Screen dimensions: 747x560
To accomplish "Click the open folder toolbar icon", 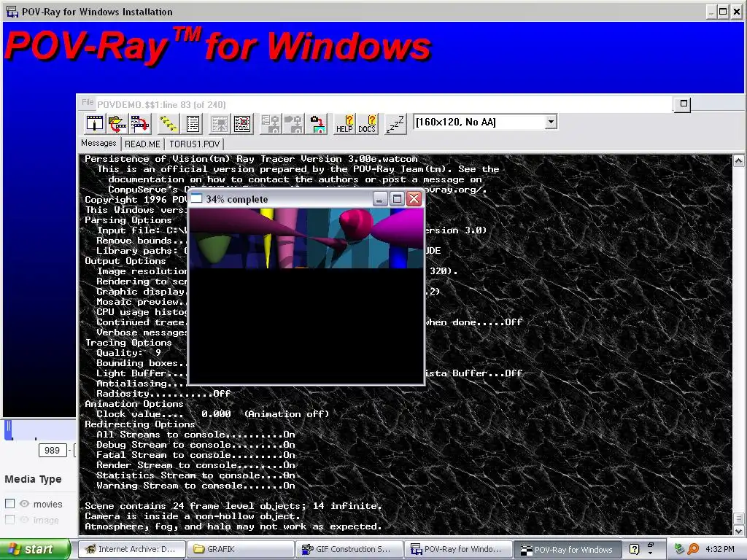I will [x=117, y=124].
